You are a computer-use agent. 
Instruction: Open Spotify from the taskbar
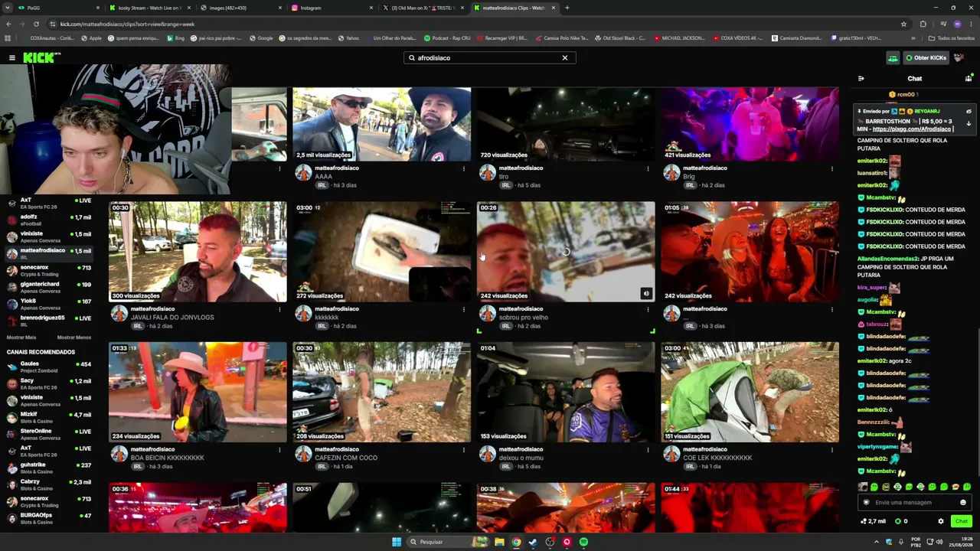[x=583, y=542]
